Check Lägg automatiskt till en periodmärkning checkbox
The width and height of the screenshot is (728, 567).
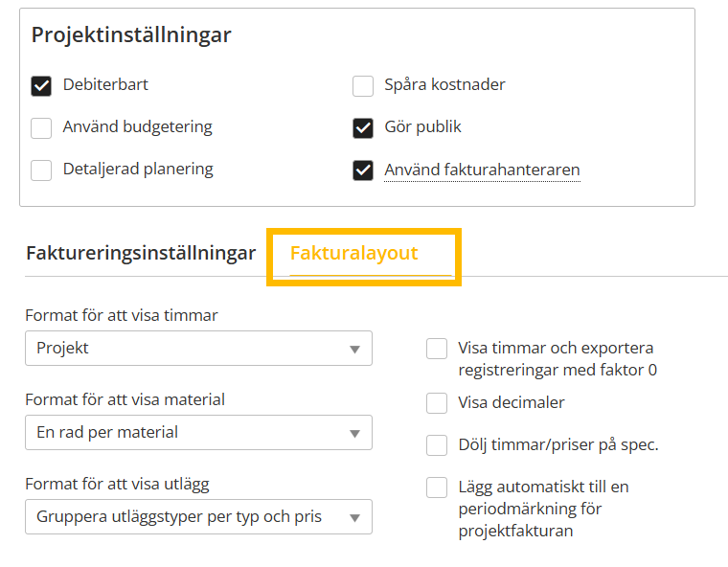[437, 488]
